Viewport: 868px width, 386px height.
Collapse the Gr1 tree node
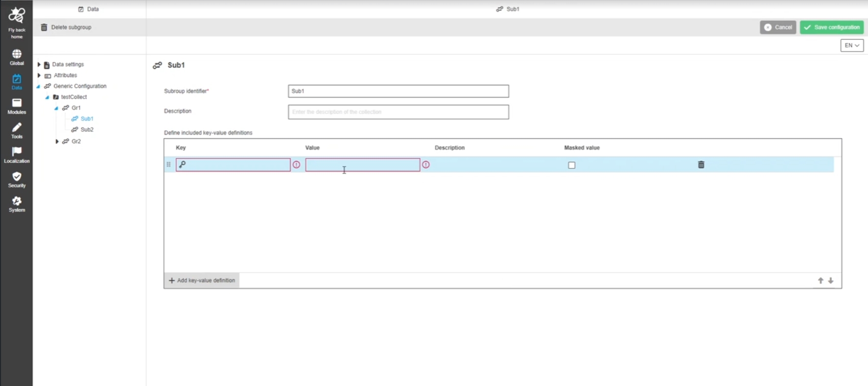57,108
